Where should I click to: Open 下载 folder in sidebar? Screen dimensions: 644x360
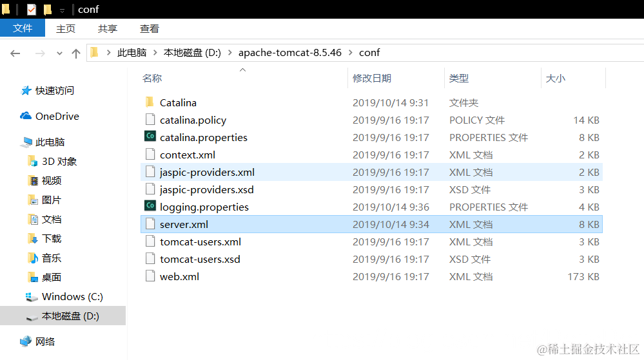coord(52,238)
